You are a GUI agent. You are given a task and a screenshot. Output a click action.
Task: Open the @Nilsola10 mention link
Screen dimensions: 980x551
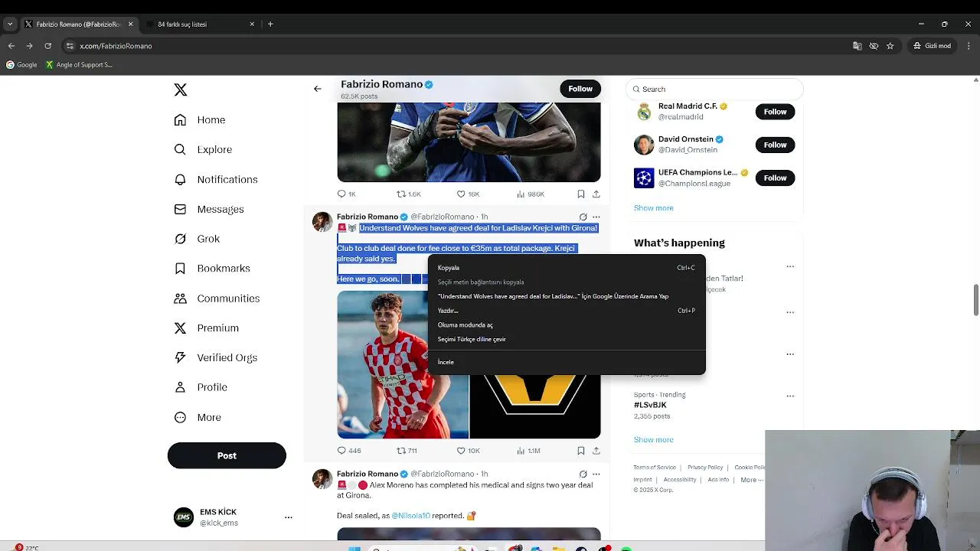tap(410, 516)
